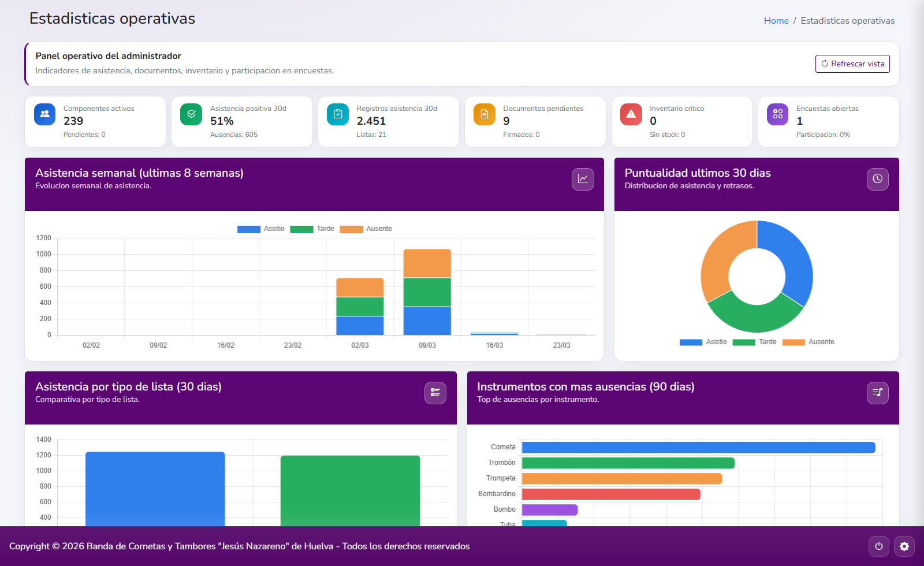Open settings via the footer gear icon
Image resolution: width=924 pixels, height=566 pixels.
[904, 546]
